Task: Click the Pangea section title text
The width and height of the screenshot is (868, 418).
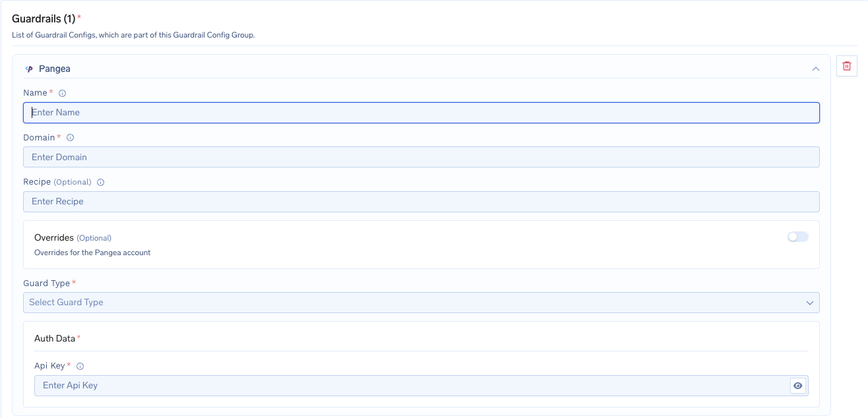Action: pos(55,69)
